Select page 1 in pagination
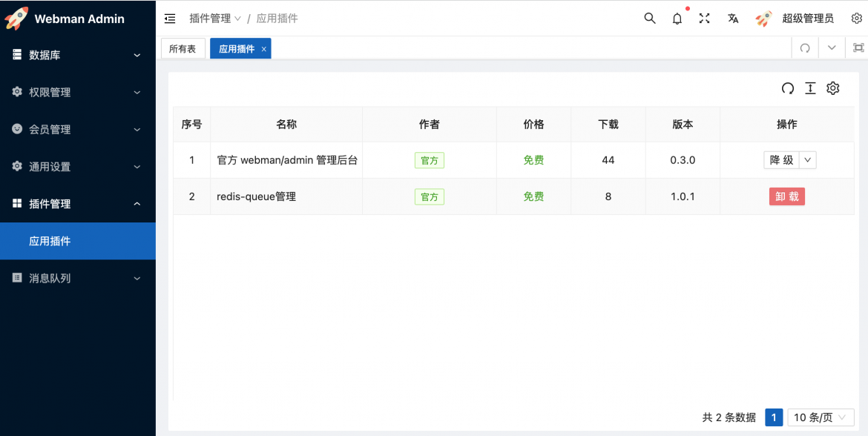The width and height of the screenshot is (868, 436). coord(774,417)
